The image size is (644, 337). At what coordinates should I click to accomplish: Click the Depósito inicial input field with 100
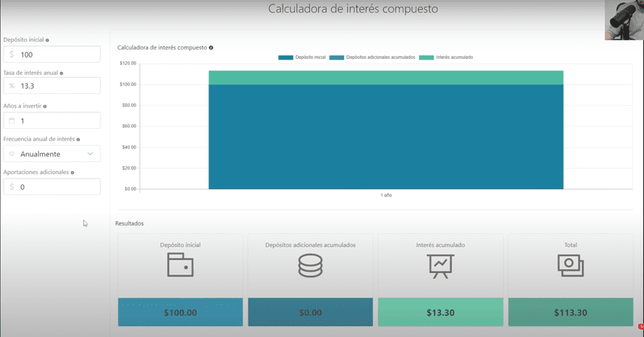[x=58, y=55]
